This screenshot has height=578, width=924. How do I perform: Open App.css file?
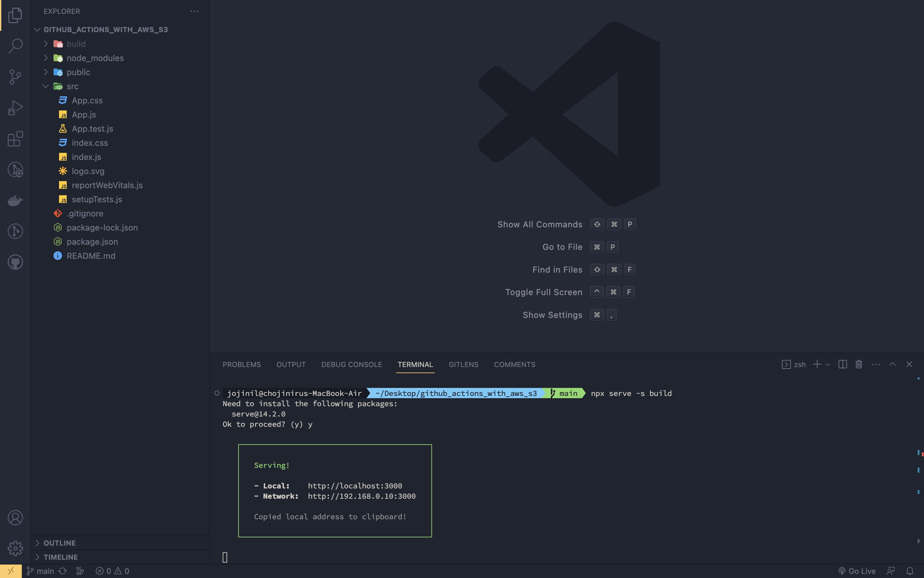tap(120, 101)
